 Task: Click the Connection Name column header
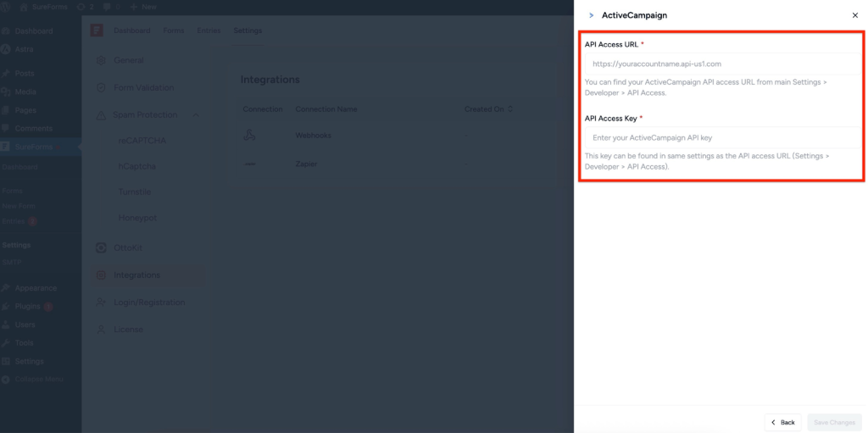(x=326, y=109)
